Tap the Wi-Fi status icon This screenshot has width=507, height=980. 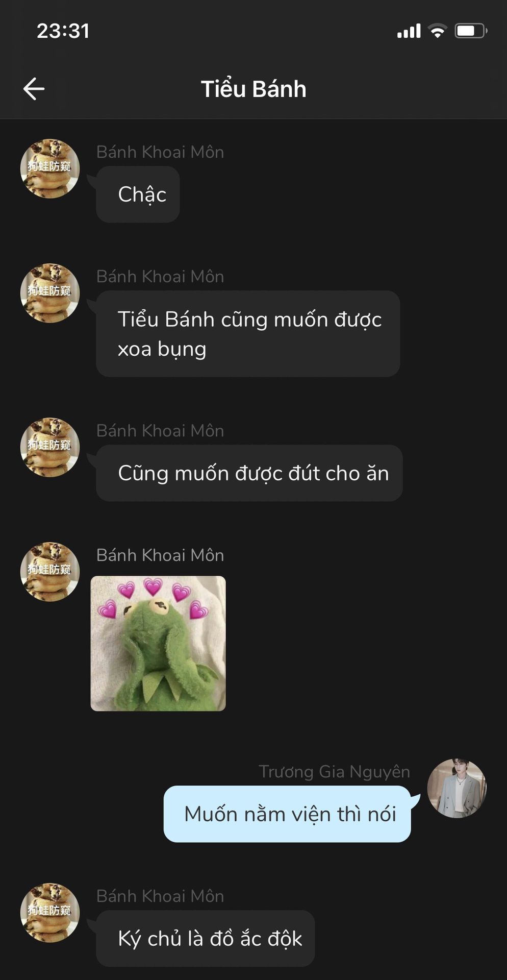pos(437,31)
